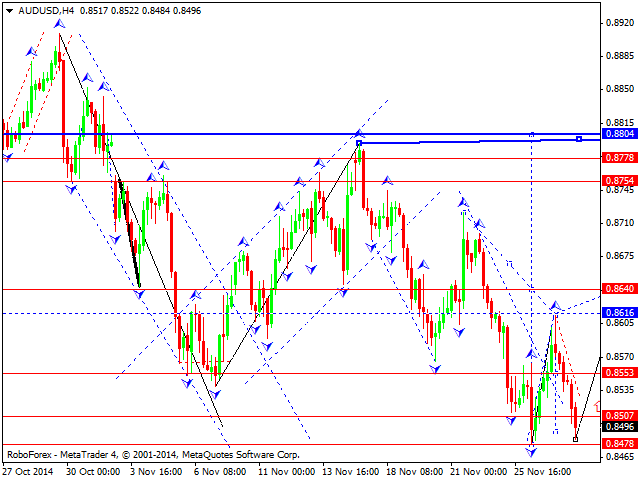Image resolution: width=640 pixels, height=480 pixels.
Task: Select the red 0.8754 price label
Action: coord(620,181)
